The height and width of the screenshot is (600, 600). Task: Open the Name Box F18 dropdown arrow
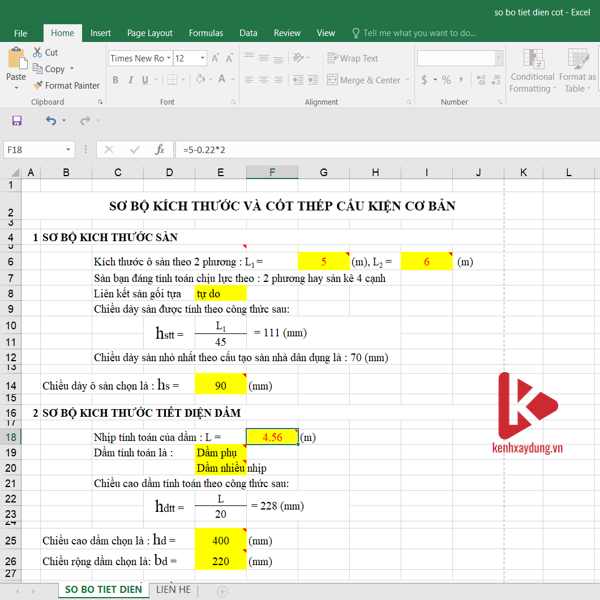click(x=68, y=150)
